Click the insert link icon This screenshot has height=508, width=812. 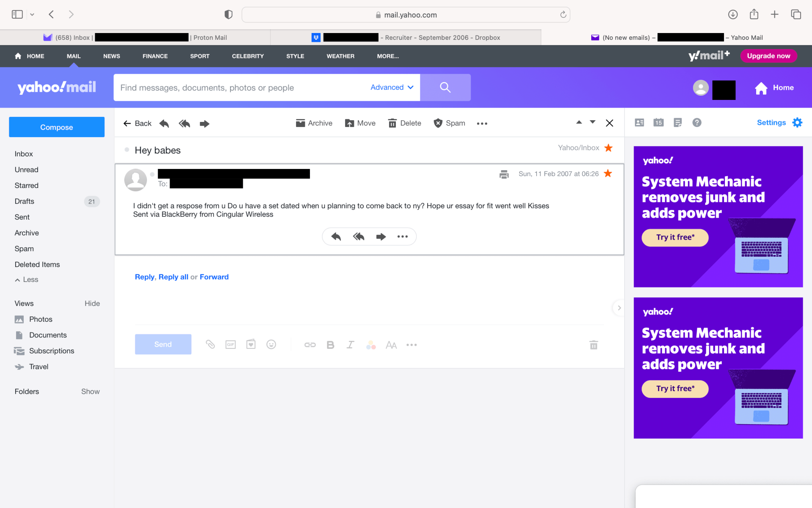point(310,345)
